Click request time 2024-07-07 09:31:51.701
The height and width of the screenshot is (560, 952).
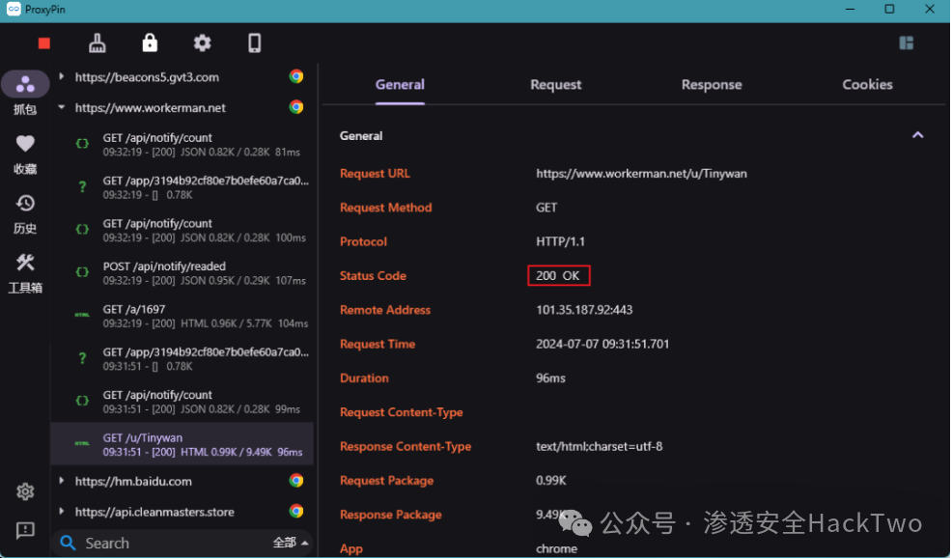(602, 344)
